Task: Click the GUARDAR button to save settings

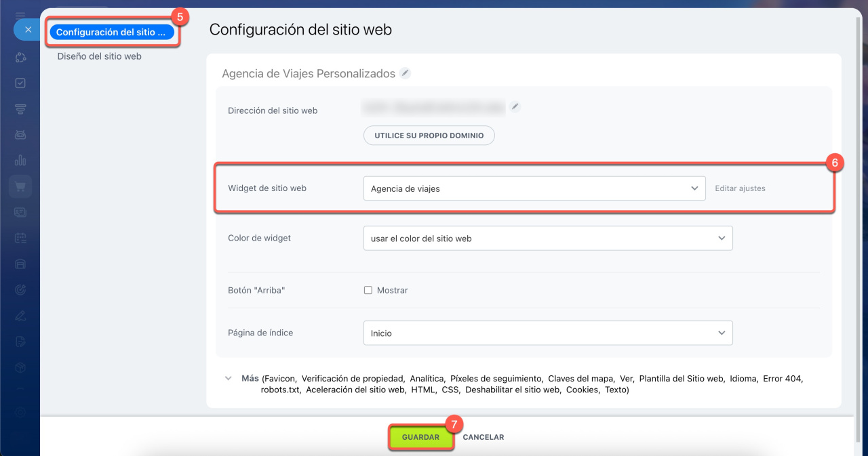Action: (420, 437)
